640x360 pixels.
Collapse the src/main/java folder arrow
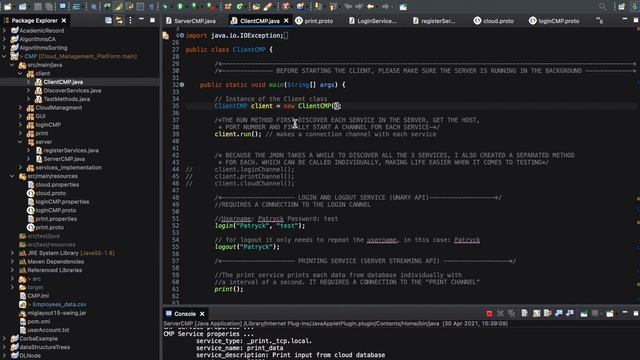pyautogui.click(x=12, y=65)
